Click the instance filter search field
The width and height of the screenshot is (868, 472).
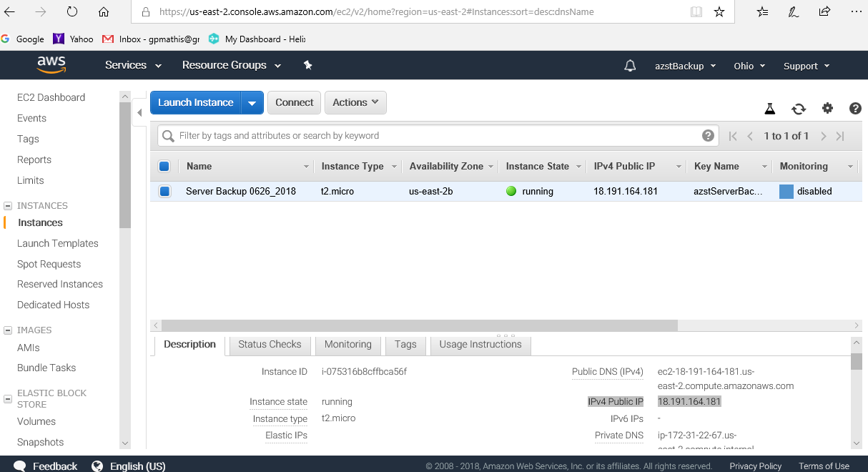click(436, 136)
